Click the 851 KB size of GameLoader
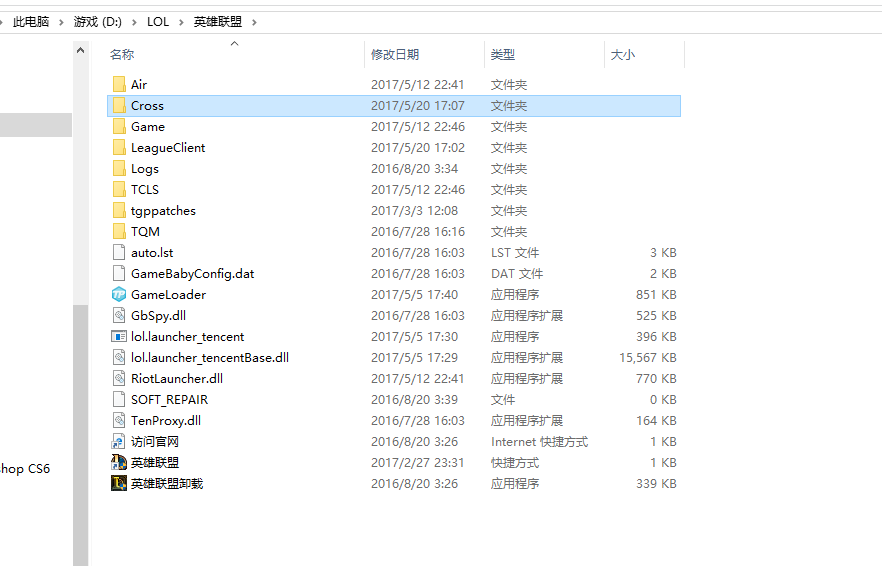The image size is (882, 566). (x=656, y=295)
